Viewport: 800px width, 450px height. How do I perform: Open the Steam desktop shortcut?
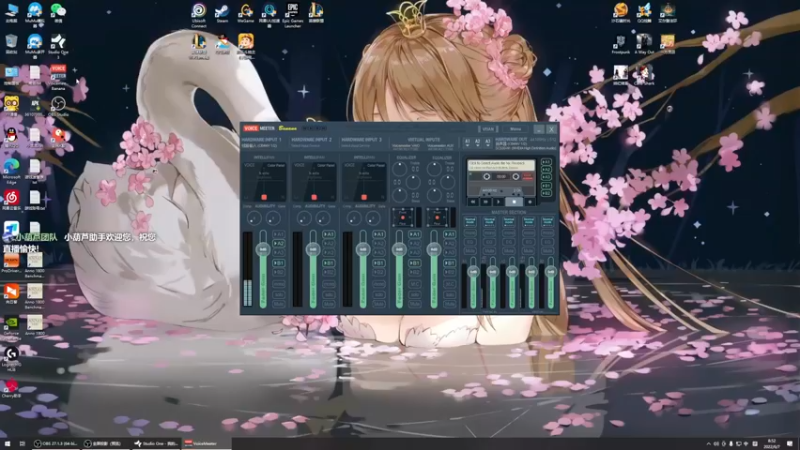coord(222,14)
